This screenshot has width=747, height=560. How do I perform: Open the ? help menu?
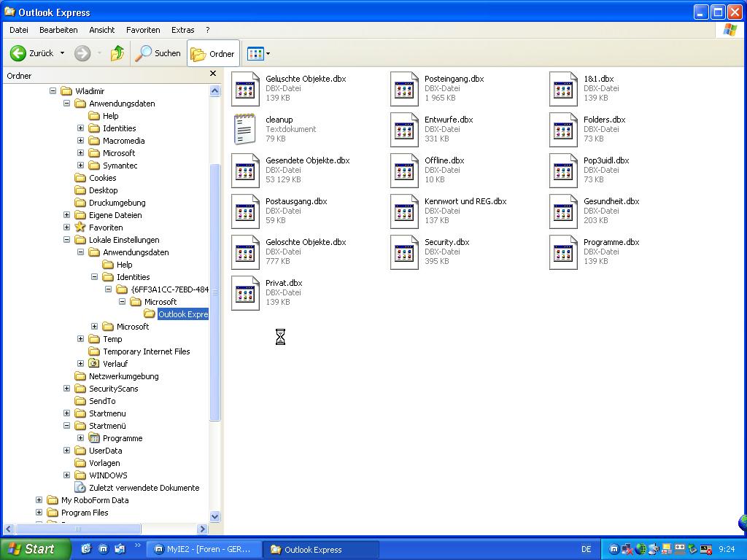(x=208, y=29)
